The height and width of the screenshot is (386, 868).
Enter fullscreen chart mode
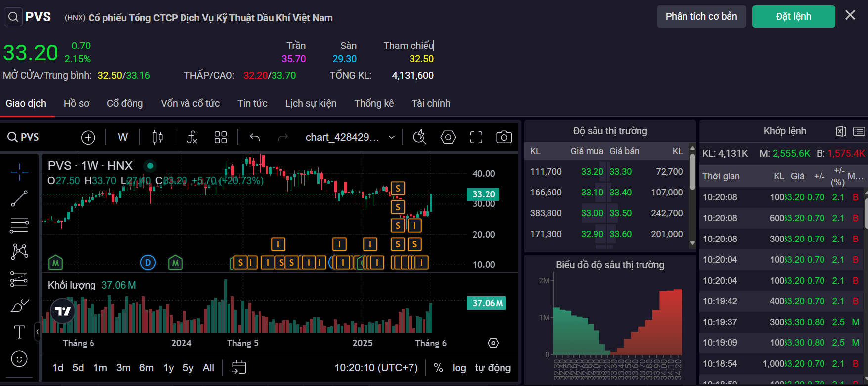pyautogui.click(x=476, y=137)
